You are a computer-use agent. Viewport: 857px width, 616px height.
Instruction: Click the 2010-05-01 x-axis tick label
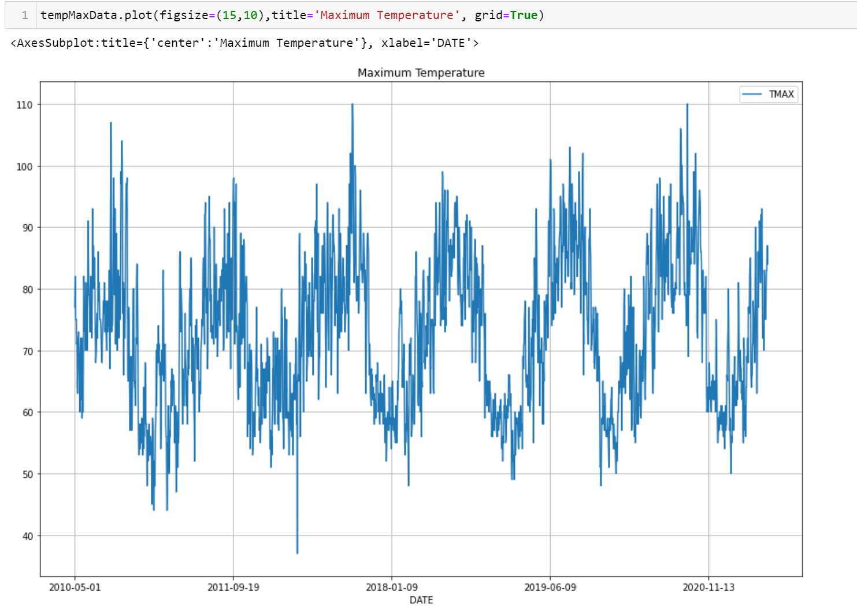pos(75,588)
